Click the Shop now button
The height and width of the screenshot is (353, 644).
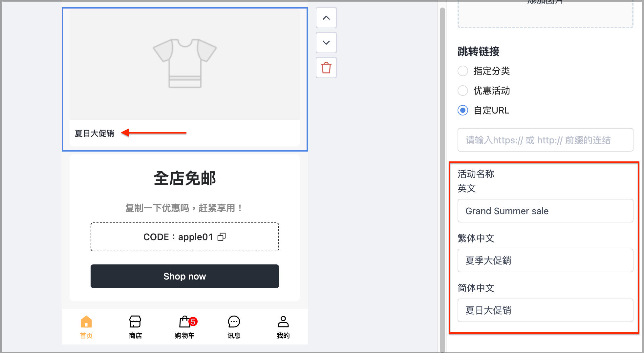click(185, 276)
